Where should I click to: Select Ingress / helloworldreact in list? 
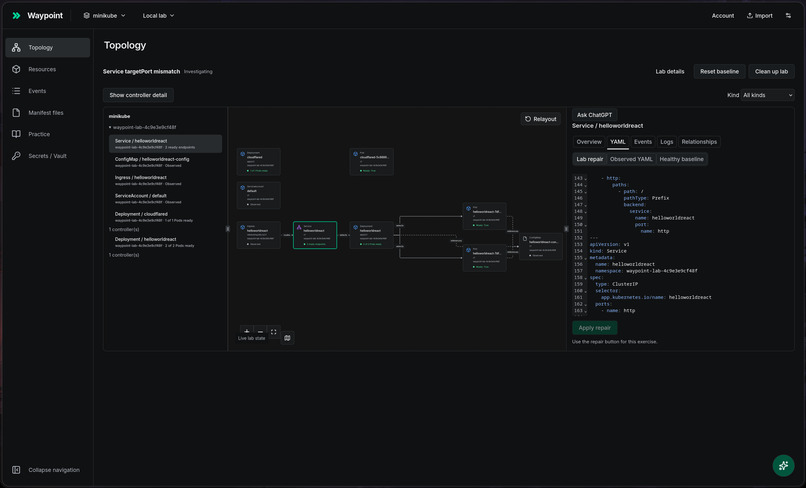pyautogui.click(x=165, y=180)
